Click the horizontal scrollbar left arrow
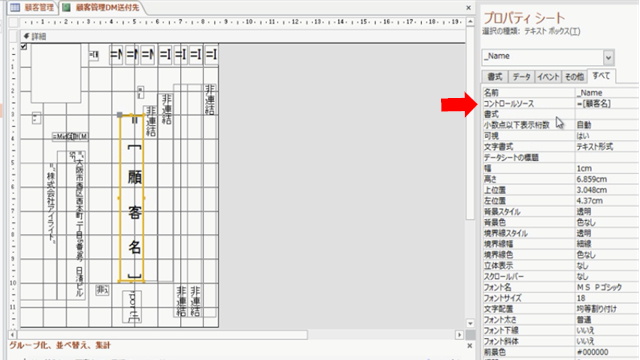Screen dimensions: 640x360 (13, 335)
